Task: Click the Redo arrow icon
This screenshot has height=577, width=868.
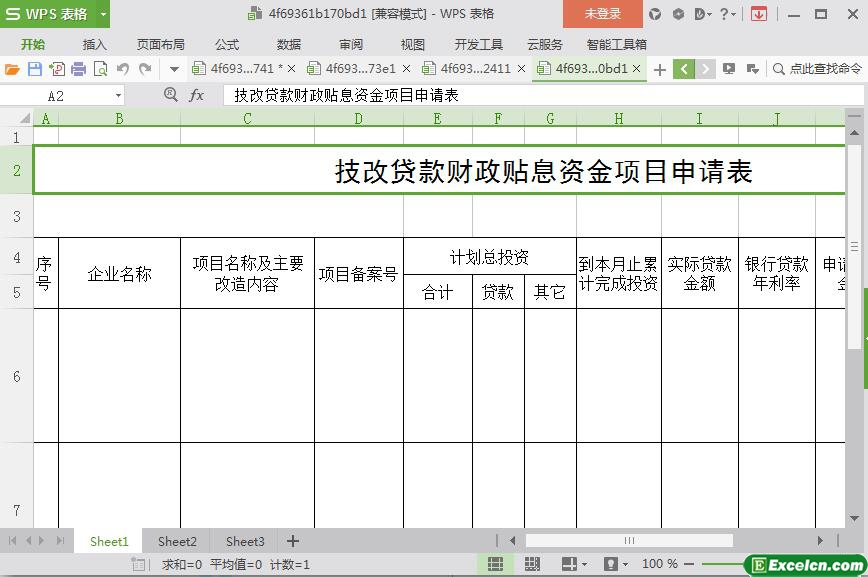Action: (x=145, y=69)
